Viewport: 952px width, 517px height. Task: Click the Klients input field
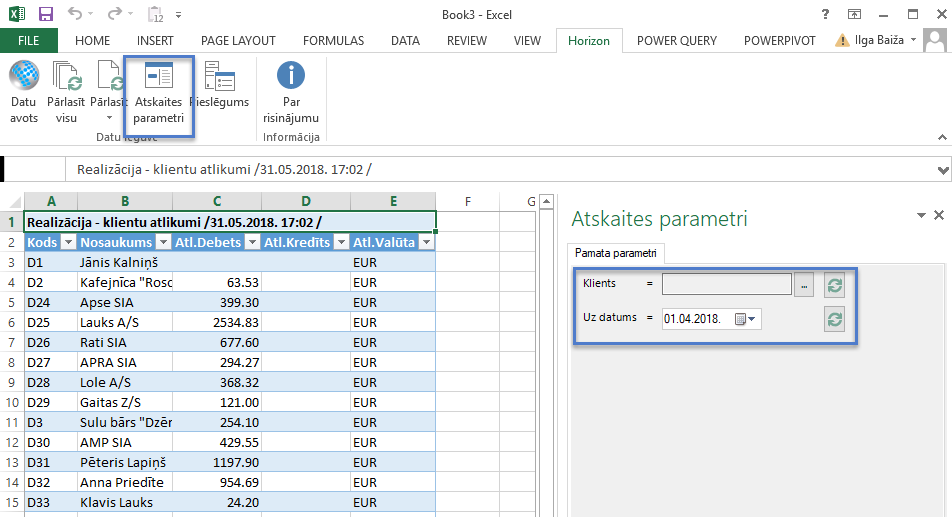727,284
